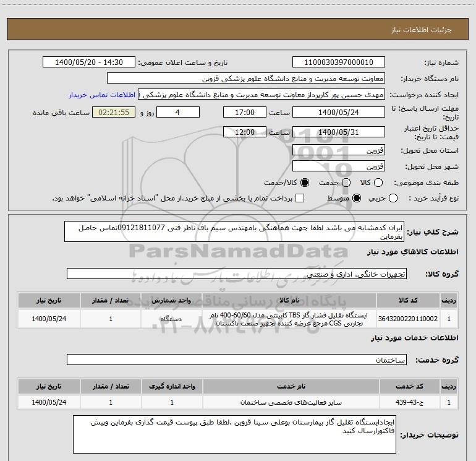Screen dimensions: 476x461
Task: Click the need number field 1100030397000010
Action: point(339,62)
